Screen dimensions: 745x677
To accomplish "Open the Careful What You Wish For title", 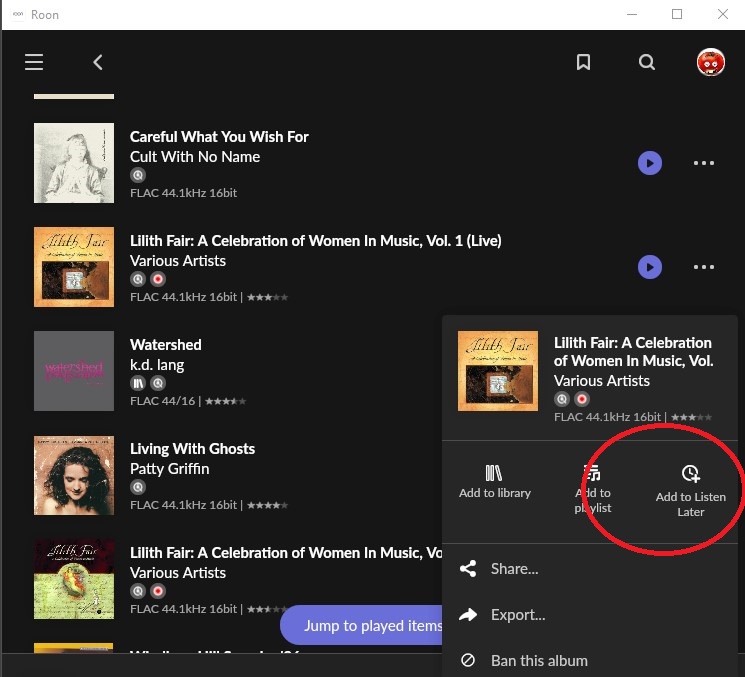I will (219, 137).
